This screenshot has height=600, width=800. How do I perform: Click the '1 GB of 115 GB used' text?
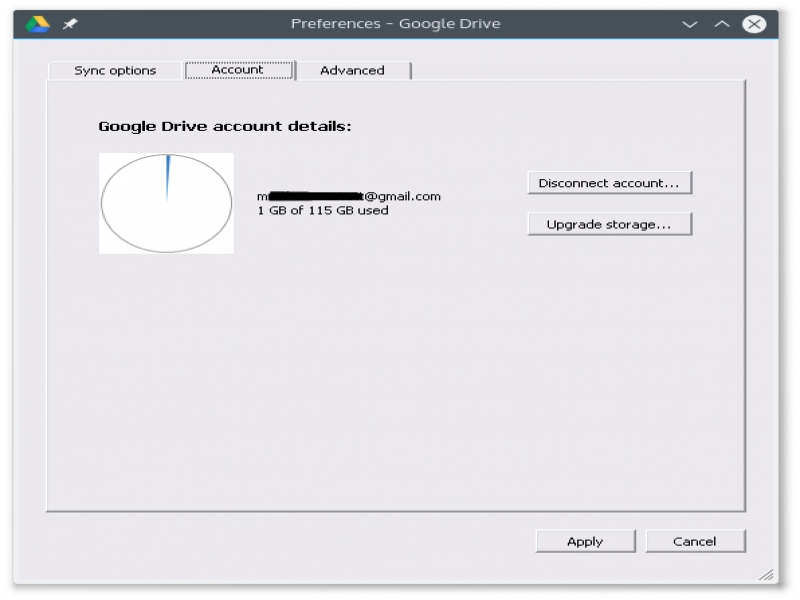(322, 211)
